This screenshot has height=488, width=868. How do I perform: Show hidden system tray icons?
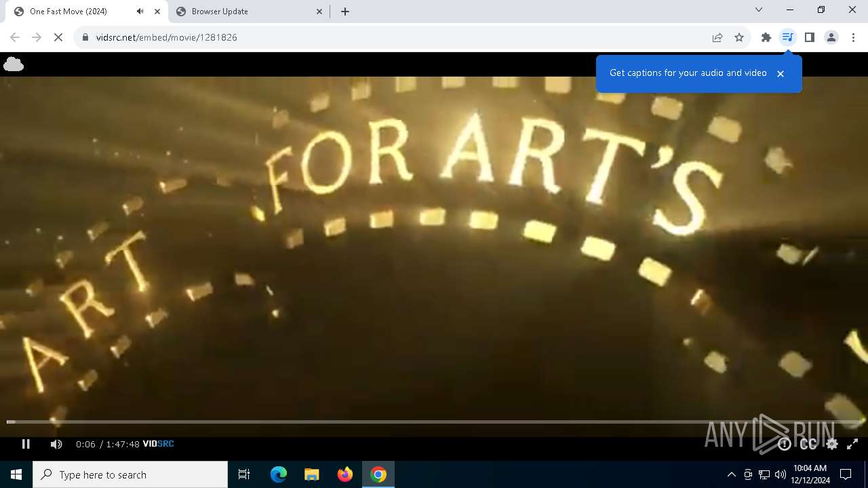pyautogui.click(x=731, y=474)
